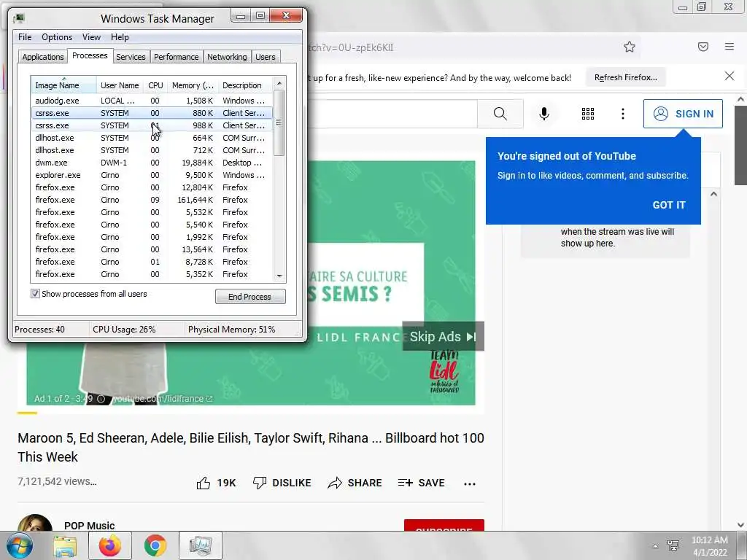Launch Chrome from the taskbar

point(155,545)
